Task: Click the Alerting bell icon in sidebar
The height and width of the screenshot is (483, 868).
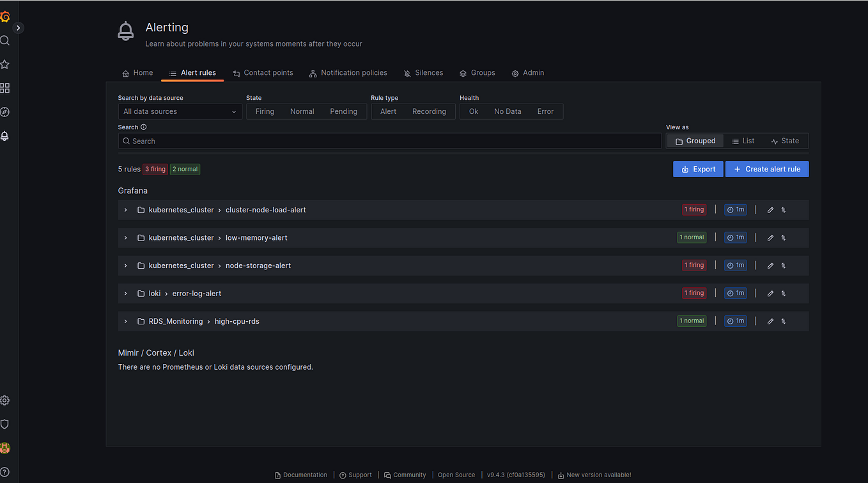Action: click(x=5, y=136)
